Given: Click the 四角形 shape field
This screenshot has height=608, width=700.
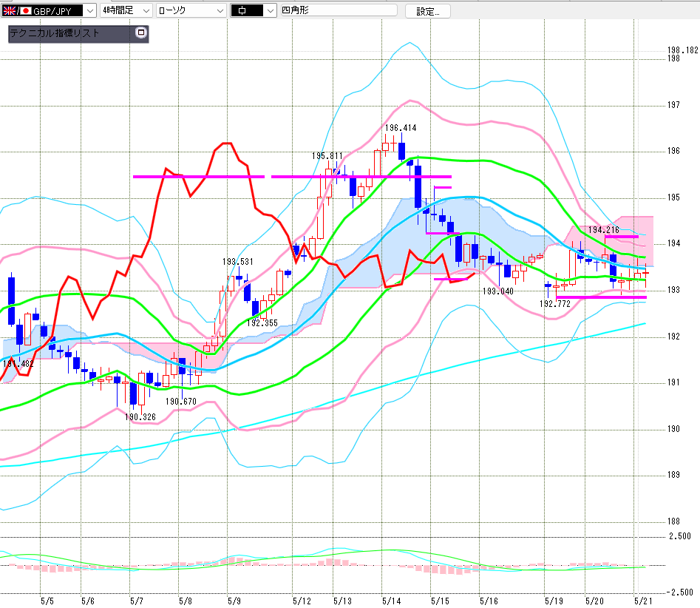Looking at the screenshot, I should point(339,10).
